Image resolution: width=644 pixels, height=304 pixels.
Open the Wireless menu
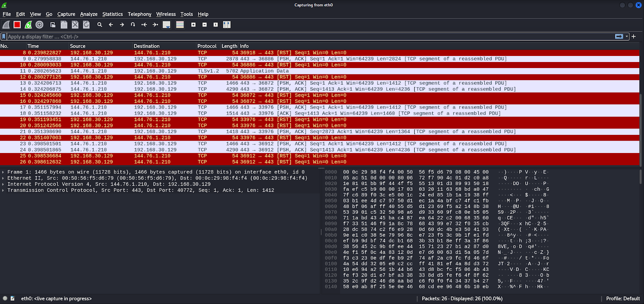pos(166,14)
